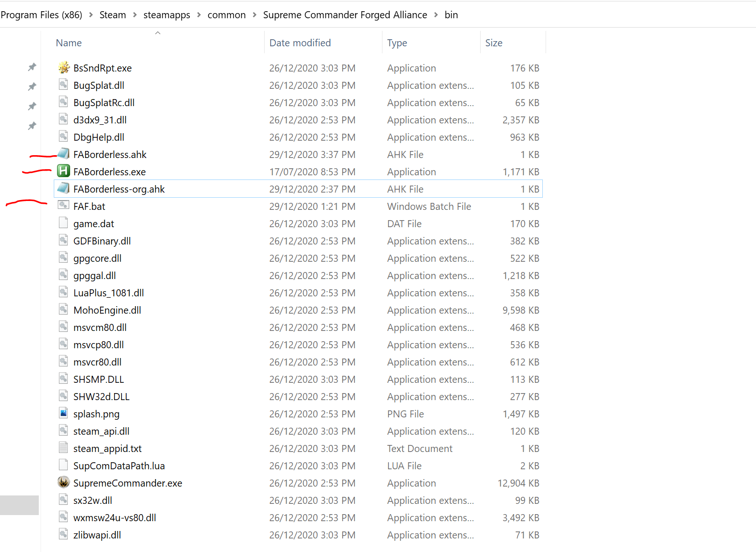The width and height of the screenshot is (756, 552).
Task: Sort files by Date modified column
Action: click(300, 43)
